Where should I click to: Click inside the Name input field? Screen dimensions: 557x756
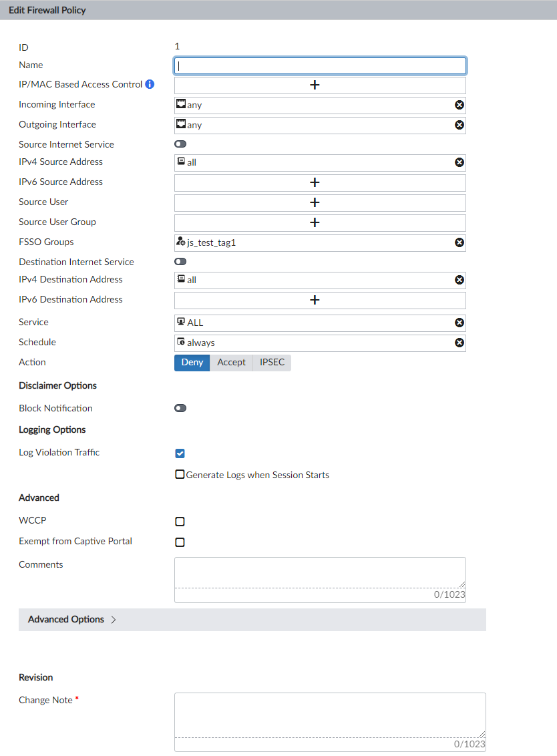click(319, 65)
